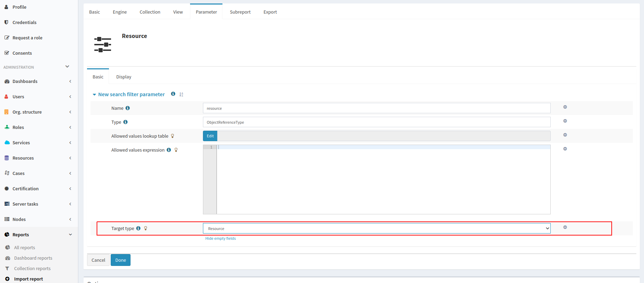
Task: Click the info icon next to Type
Action: (126, 122)
